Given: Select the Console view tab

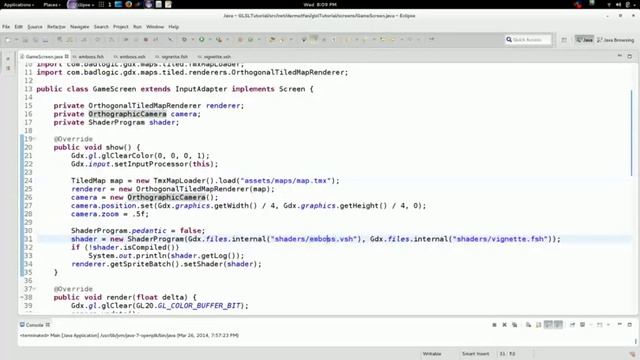Looking at the screenshot, I should click(x=35, y=325).
